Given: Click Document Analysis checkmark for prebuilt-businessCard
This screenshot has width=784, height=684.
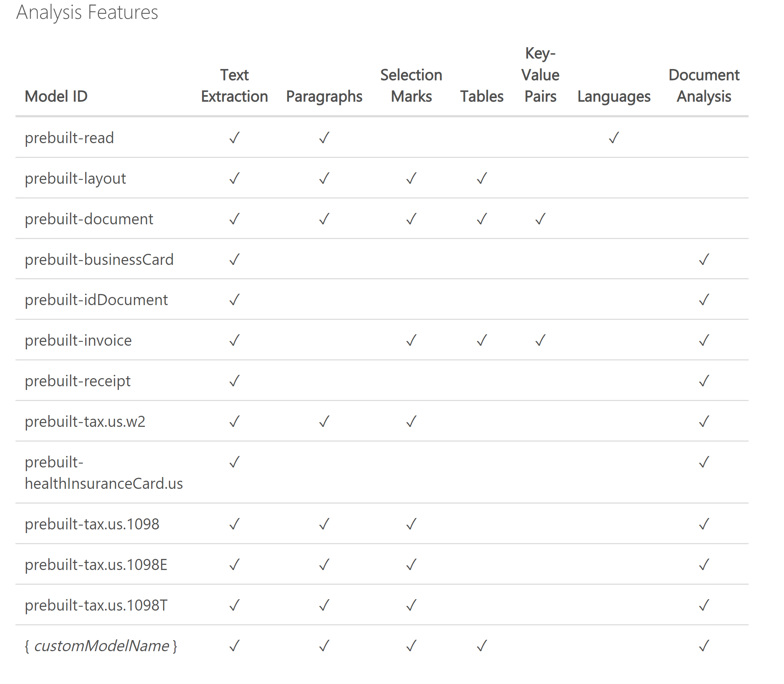Looking at the screenshot, I should tap(704, 259).
